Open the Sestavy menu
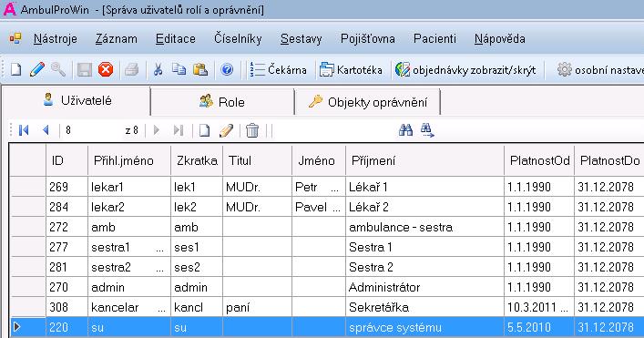 click(x=302, y=38)
